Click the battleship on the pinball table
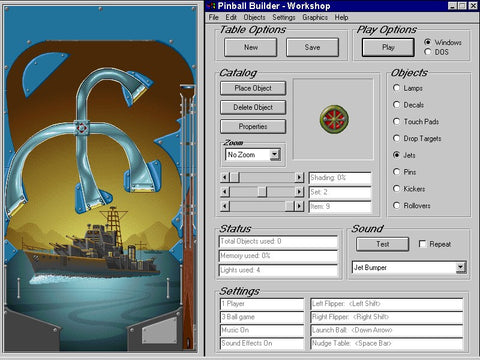Screen dimensions: 480x360 click(92, 248)
